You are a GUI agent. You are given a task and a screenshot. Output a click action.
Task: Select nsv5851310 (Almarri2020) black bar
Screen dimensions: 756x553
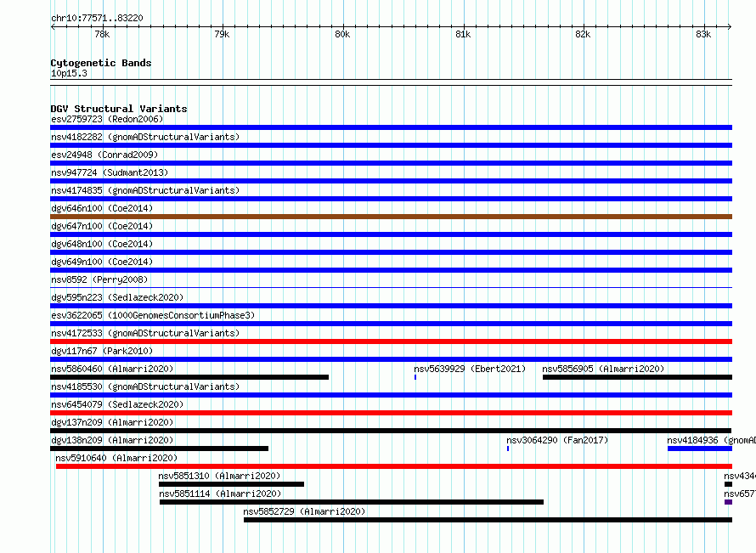[231, 484]
